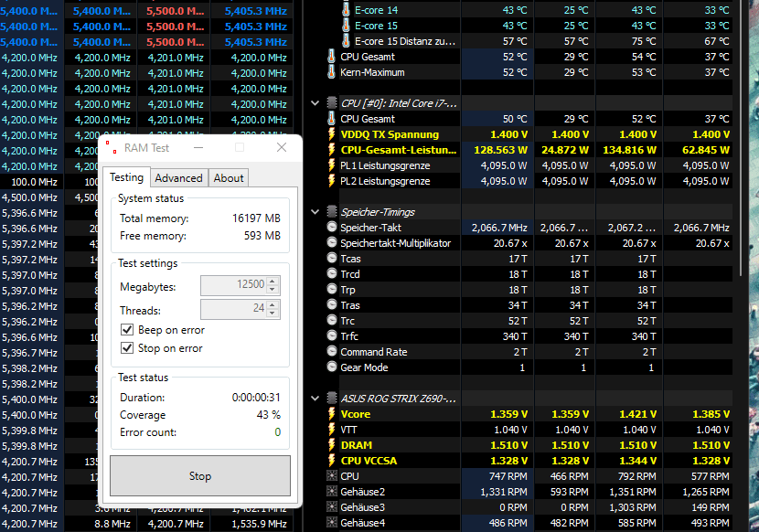This screenshot has height=532, width=759.
Task: Click the clock icon beside Speicher-Takt
Action: pyautogui.click(x=332, y=227)
